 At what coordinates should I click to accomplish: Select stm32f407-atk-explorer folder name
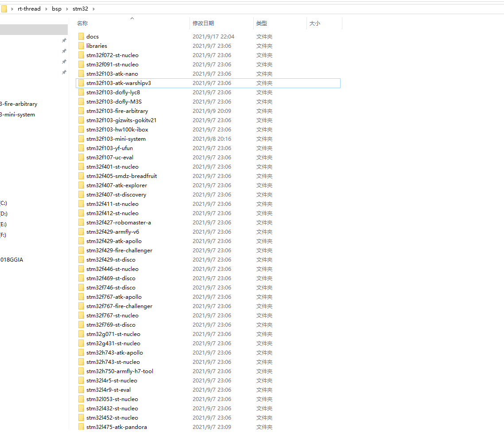click(x=116, y=185)
